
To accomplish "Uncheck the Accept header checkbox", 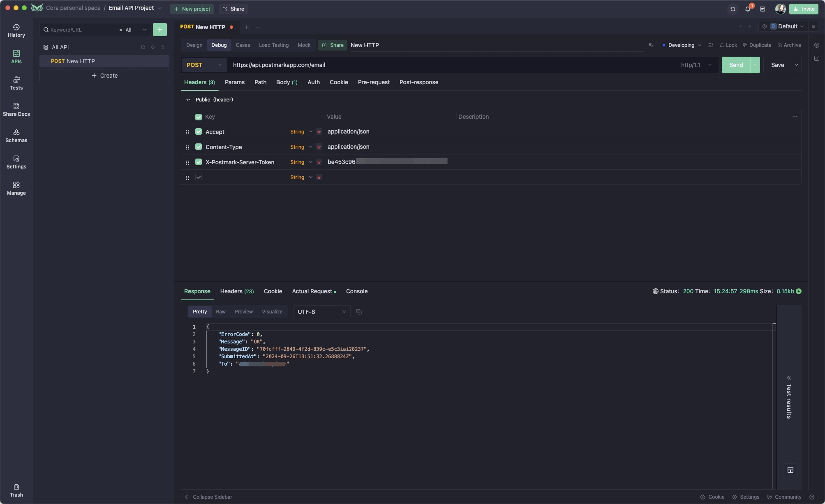I will click(x=199, y=132).
